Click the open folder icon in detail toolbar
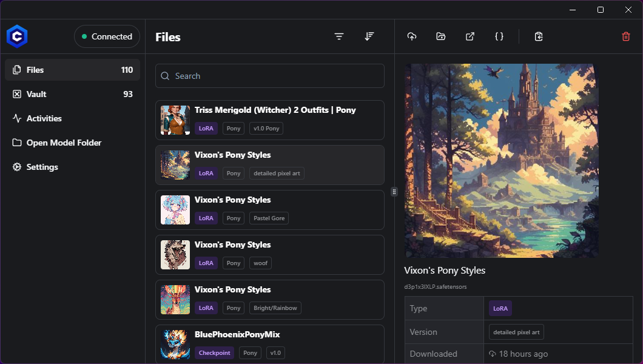Image resolution: width=643 pixels, height=364 pixels. [441, 36]
